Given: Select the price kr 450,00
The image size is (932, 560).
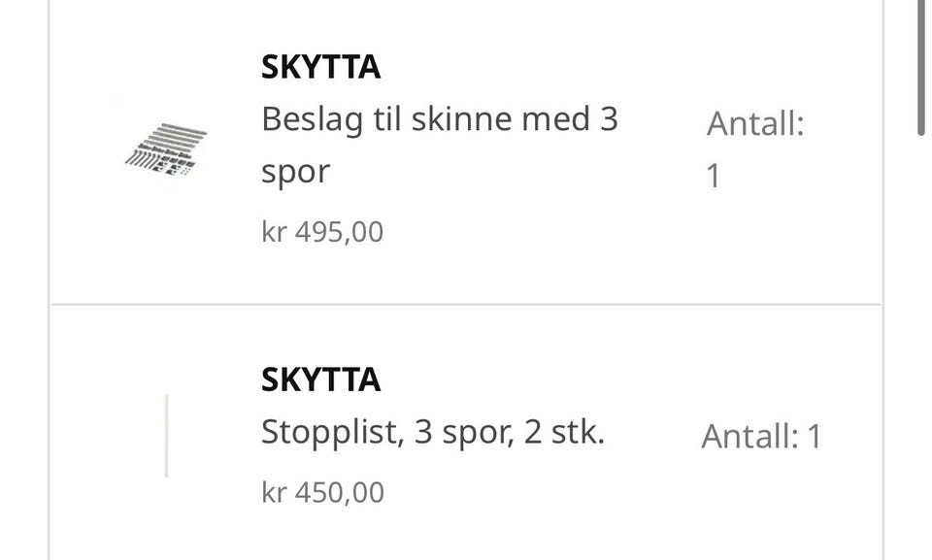Looking at the screenshot, I should coord(322,493).
